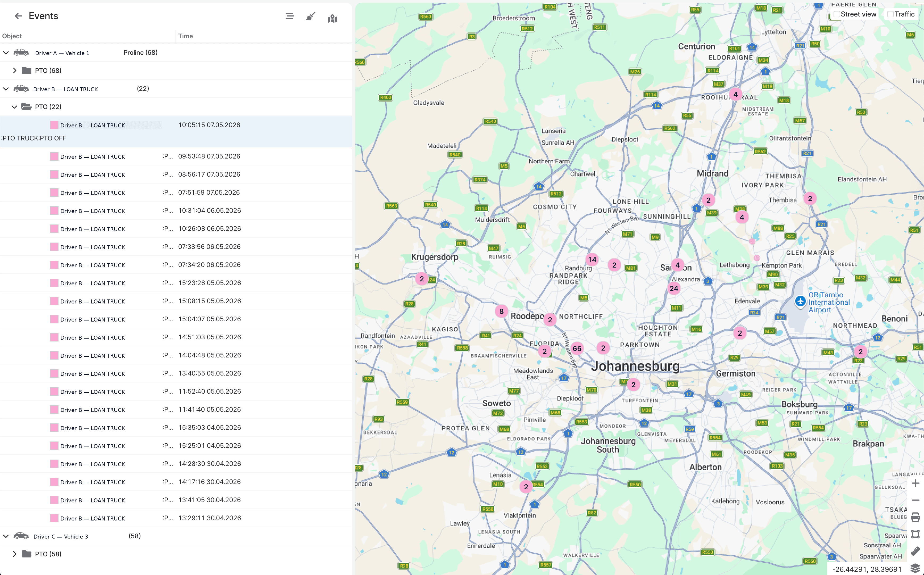Image resolution: width=924 pixels, height=575 pixels.
Task: Click the car icon for Driver A — Vehicle 1
Action: pyautogui.click(x=21, y=52)
